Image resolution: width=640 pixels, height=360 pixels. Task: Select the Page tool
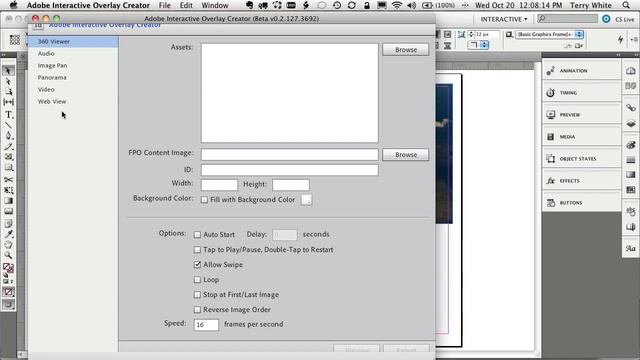8,91
